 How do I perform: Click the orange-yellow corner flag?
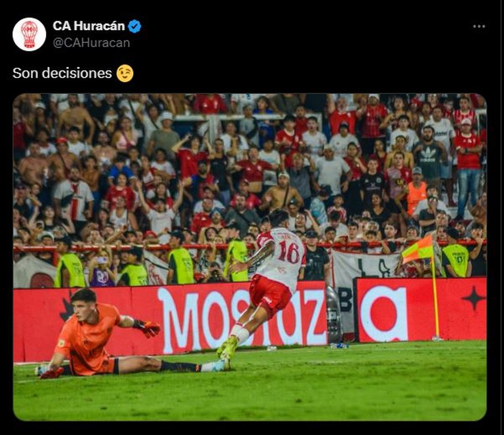(x=418, y=250)
